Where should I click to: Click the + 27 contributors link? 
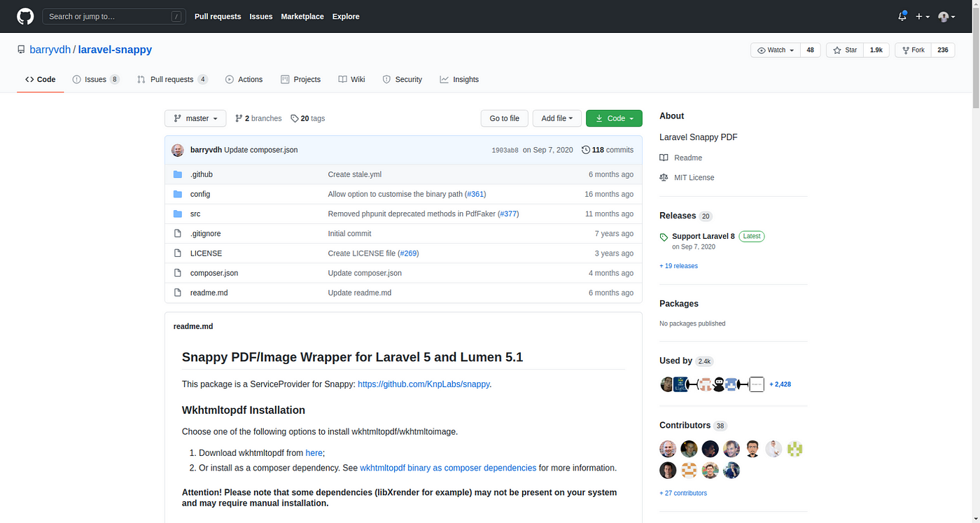click(683, 493)
